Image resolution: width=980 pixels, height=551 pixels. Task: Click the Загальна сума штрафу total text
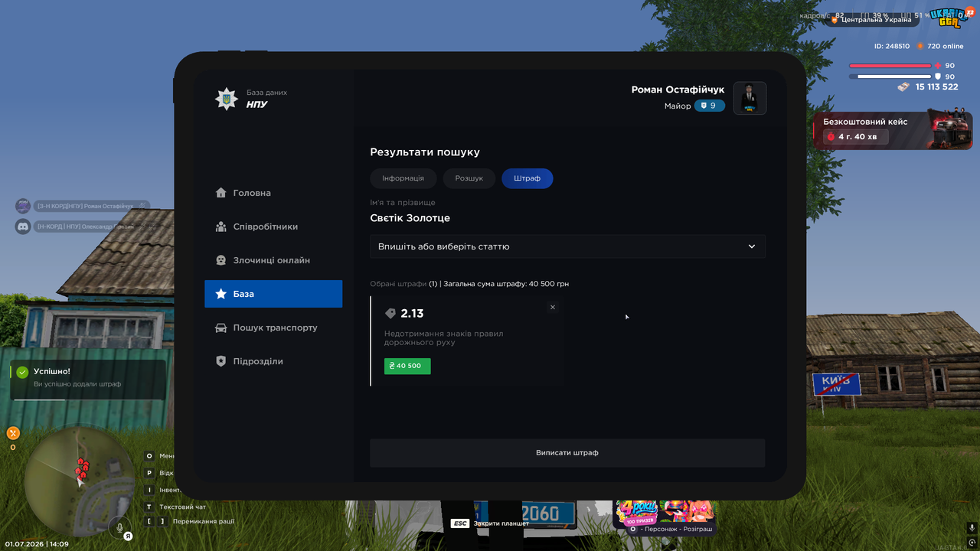(x=506, y=284)
